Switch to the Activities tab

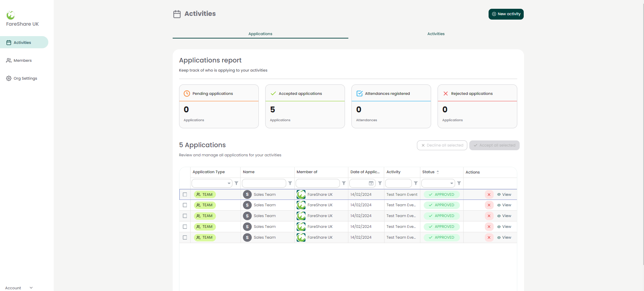point(436,34)
